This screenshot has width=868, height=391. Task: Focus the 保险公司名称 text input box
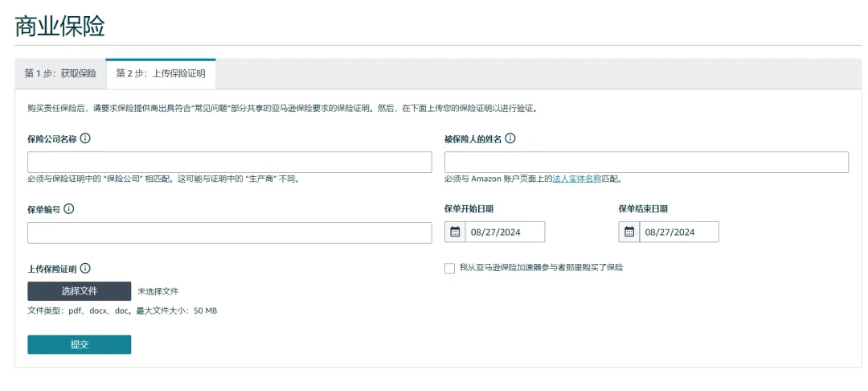click(229, 162)
